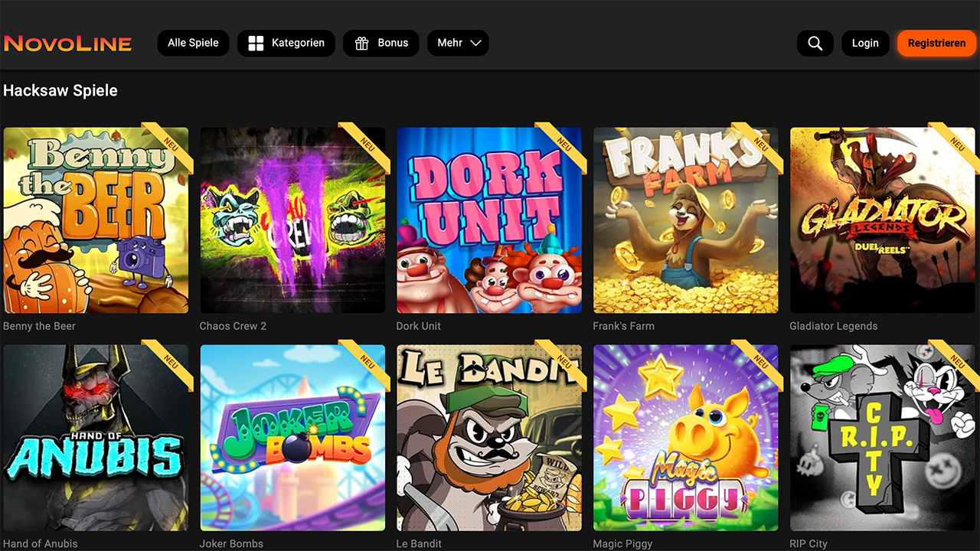Click the 'Hacksaw Spiele' heading
Viewport: 980px width, 551px height.
(x=60, y=90)
